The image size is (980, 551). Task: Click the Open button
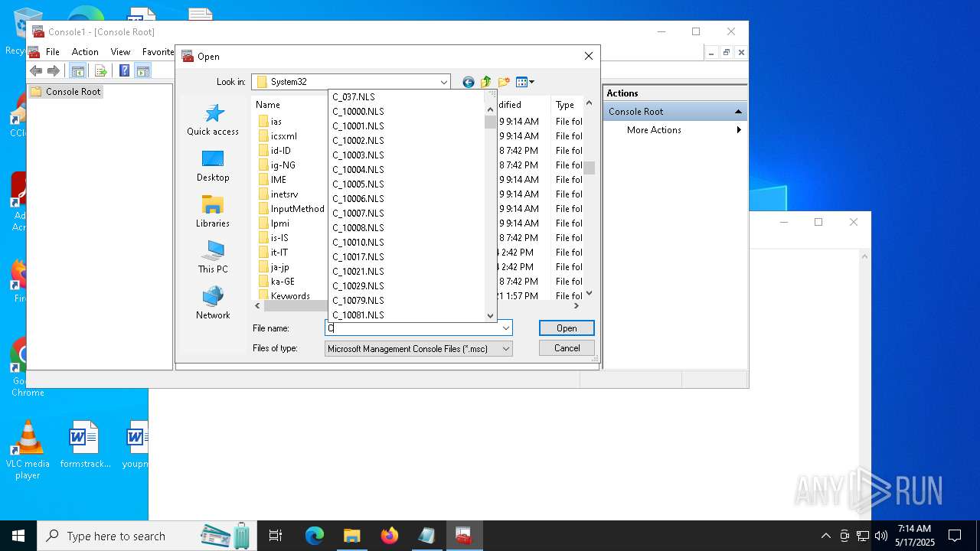pyautogui.click(x=567, y=328)
